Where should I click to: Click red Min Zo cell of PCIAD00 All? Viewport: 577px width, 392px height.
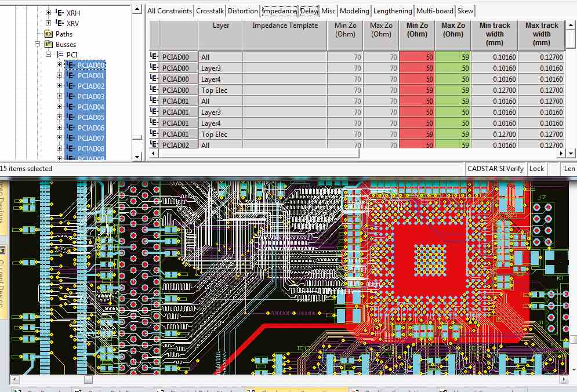417,57
